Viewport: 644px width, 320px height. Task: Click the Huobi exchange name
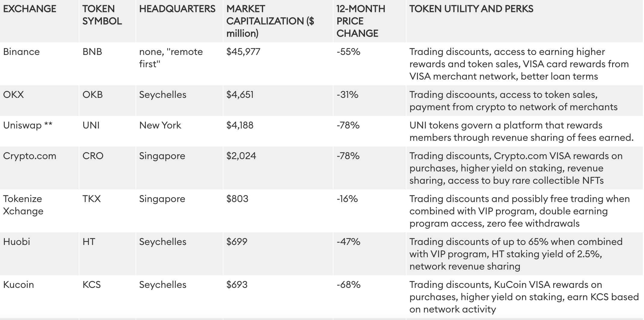pos(17,242)
